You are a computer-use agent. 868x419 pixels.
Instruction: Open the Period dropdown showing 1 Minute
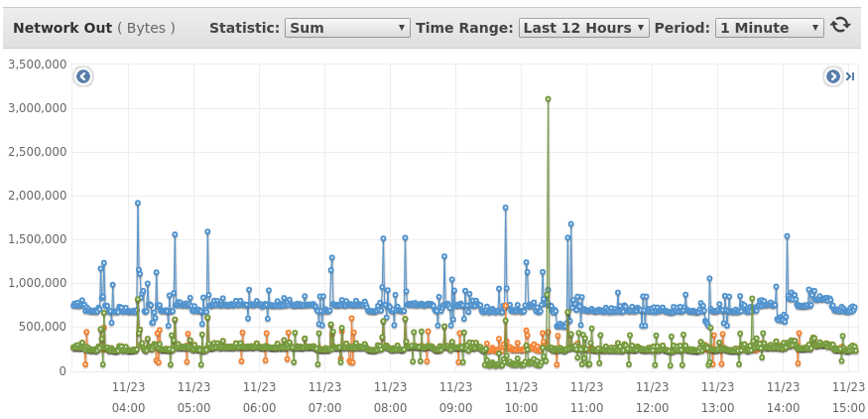tap(770, 28)
